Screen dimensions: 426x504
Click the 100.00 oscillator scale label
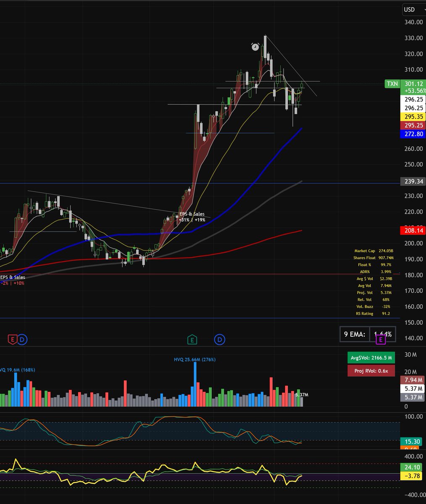(x=413, y=417)
